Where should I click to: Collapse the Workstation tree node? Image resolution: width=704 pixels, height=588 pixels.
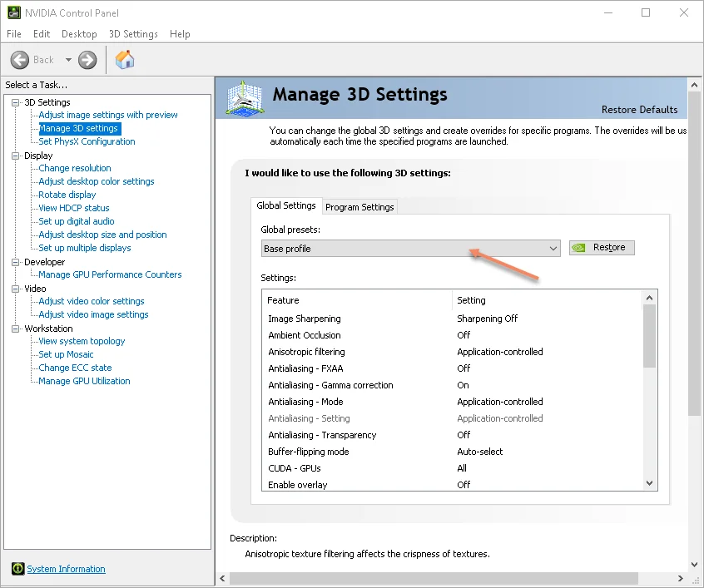(x=15, y=329)
